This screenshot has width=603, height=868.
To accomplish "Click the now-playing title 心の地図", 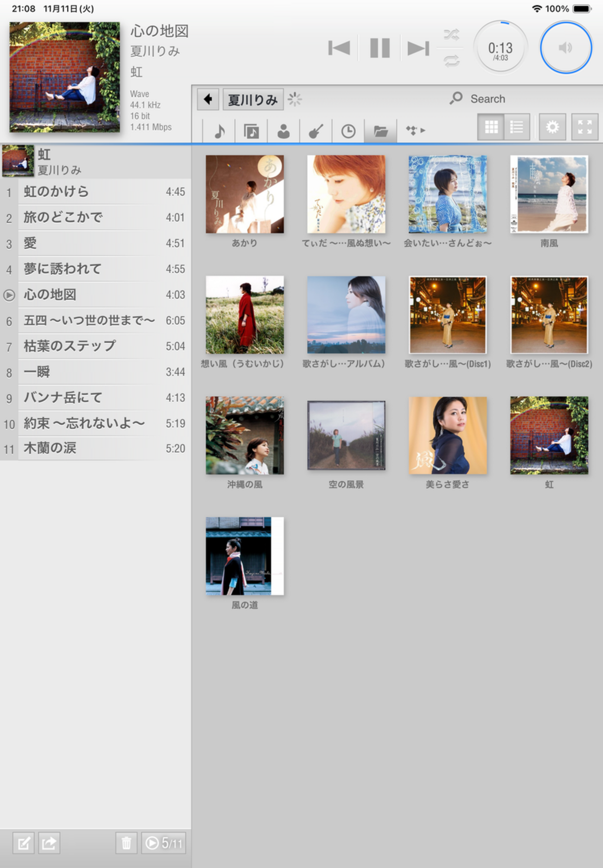I will pyautogui.click(x=160, y=31).
